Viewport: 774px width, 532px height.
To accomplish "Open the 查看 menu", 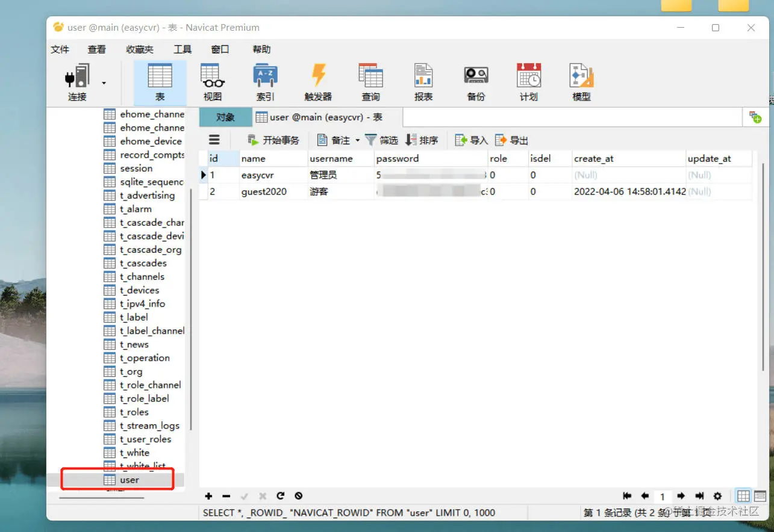I will (96, 49).
